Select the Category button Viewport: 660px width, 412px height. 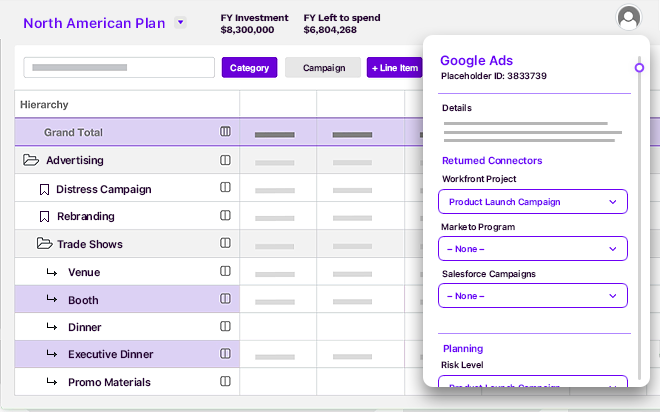pyautogui.click(x=250, y=67)
